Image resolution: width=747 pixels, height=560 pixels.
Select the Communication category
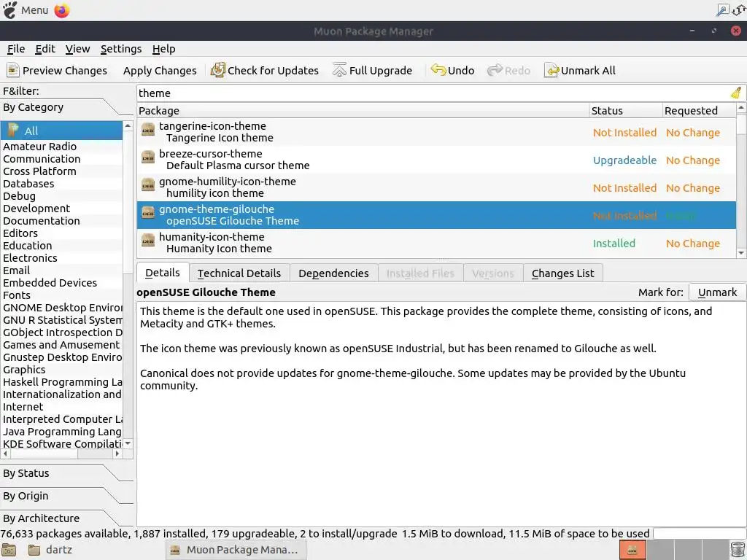(x=61, y=158)
